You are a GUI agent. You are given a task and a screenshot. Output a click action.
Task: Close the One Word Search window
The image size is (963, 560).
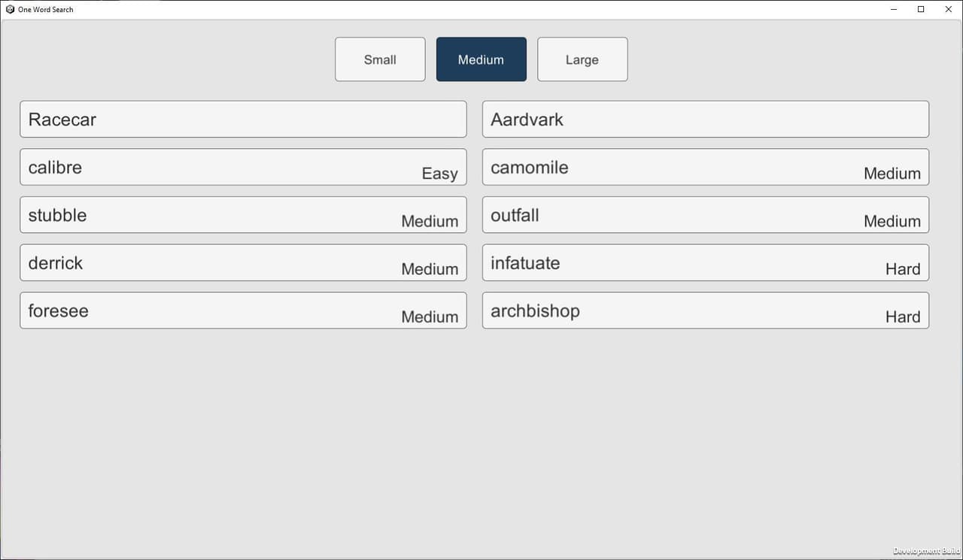click(948, 10)
